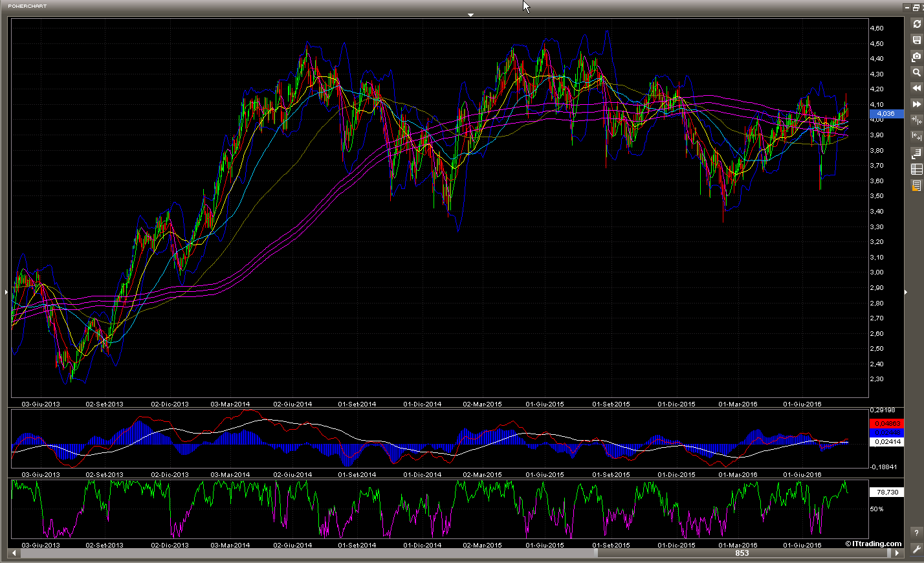924x563 pixels.
Task: Click the blue histogram value 0,02448
Action: [x=886, y=433]
